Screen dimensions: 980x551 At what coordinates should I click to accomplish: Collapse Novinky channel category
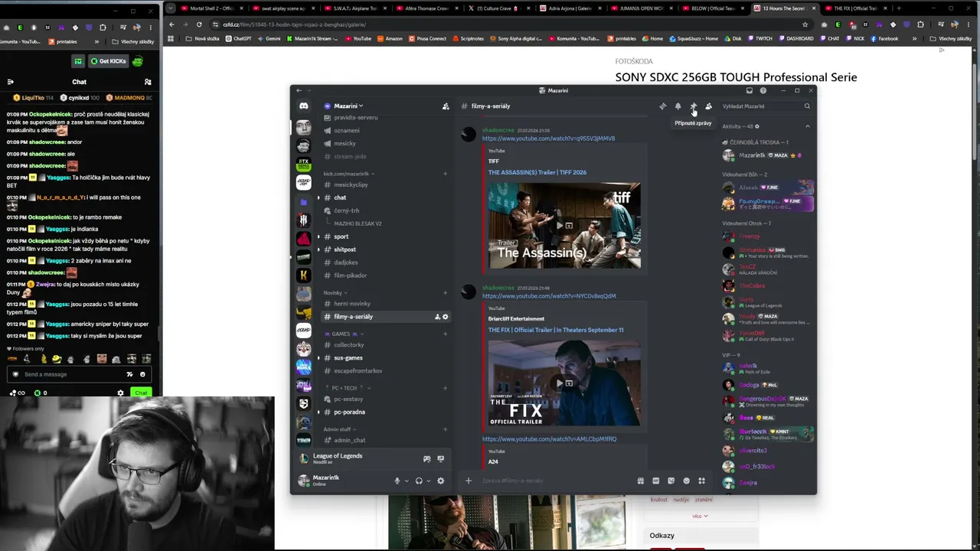[335, 292]
